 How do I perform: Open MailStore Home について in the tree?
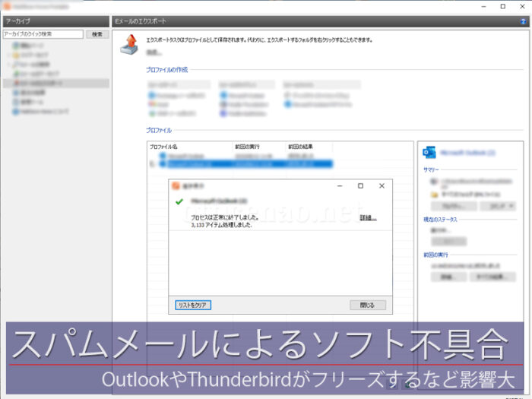point(41,112)
